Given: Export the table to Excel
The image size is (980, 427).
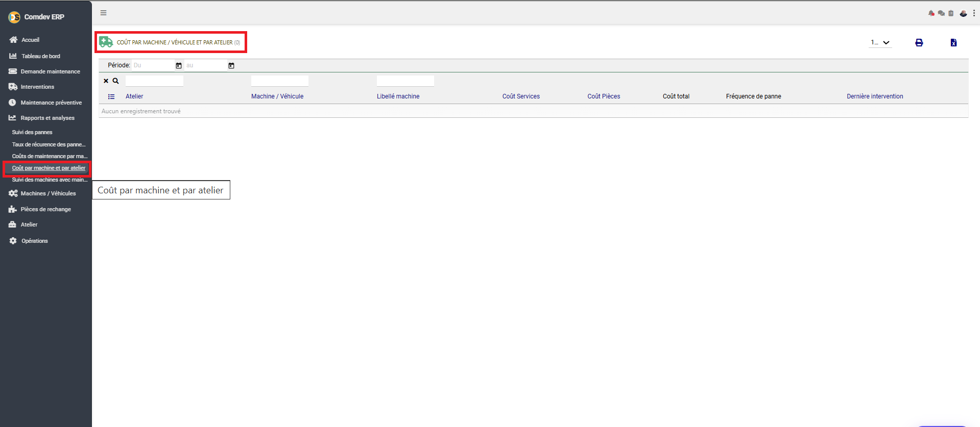Looking at the screenshot, I should [x=953, y=43].
